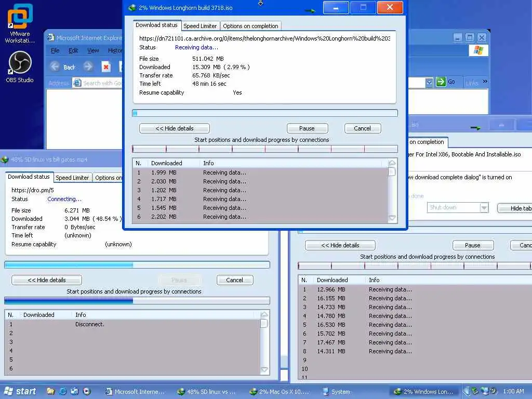Open the Speed Limiter tab in the Longhorn window

(200, 26)
